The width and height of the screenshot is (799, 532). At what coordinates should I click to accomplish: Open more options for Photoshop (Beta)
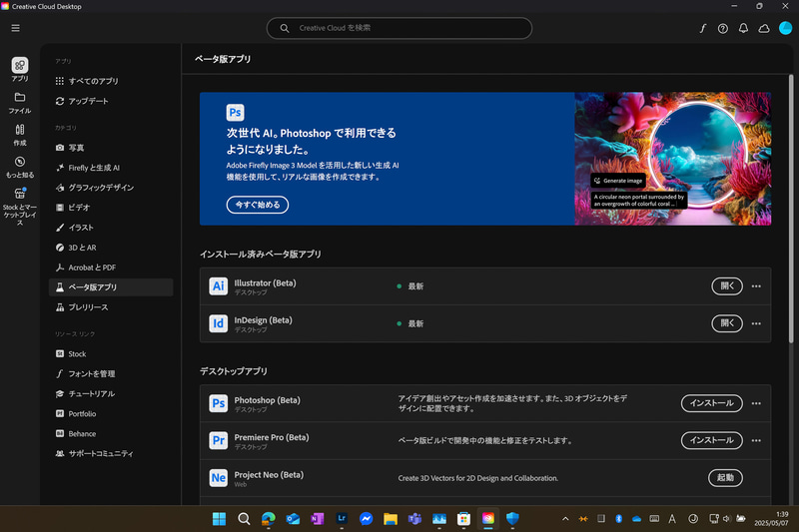pyautogui.click(x=756, y=403)
